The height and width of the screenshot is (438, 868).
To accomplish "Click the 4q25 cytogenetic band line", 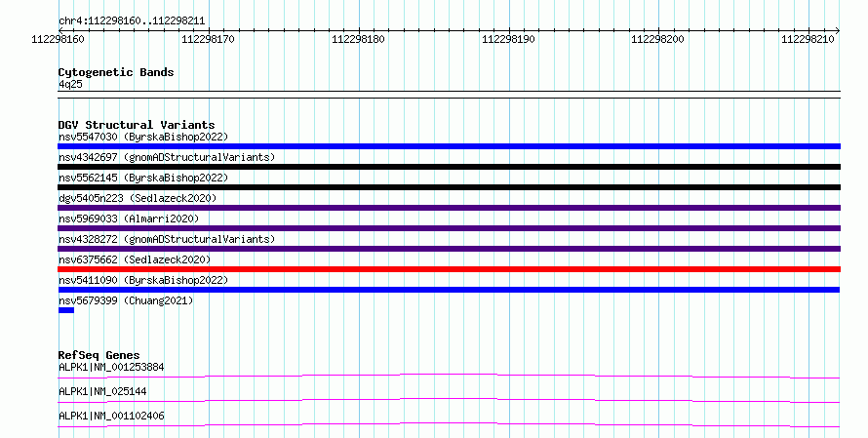I will tap(449, 95).
